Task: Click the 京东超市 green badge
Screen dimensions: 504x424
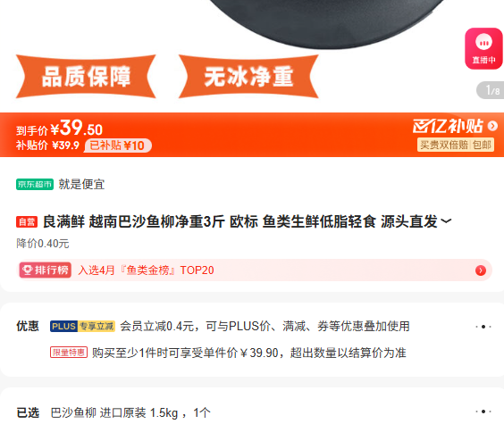Action: pos(35,184)
